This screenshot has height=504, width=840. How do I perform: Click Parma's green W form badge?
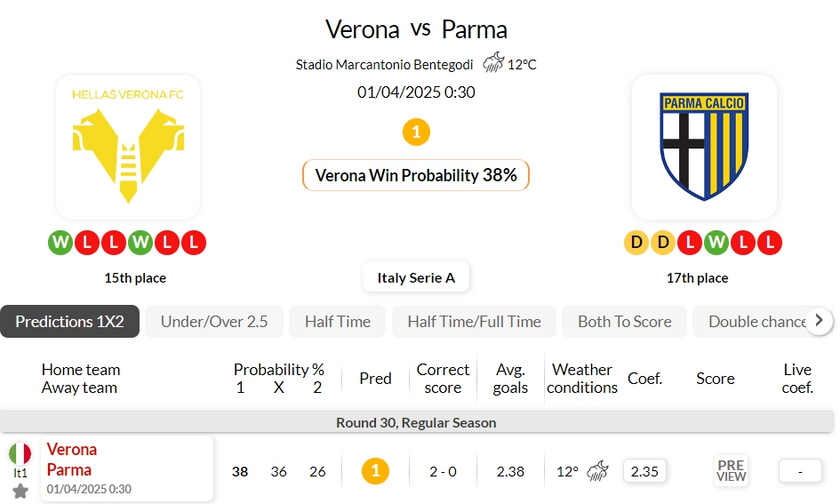click(716, 242)
